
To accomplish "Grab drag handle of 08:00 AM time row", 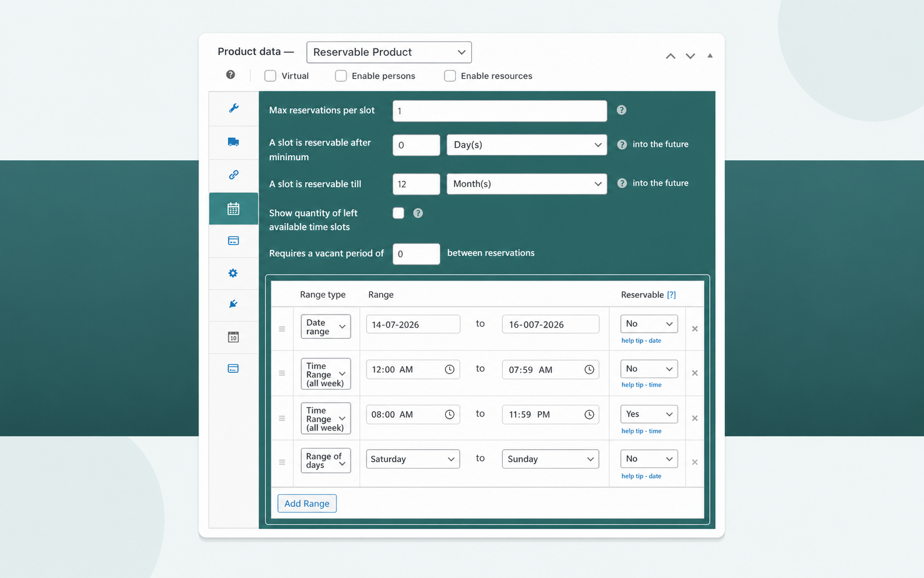I will point(282,418).
